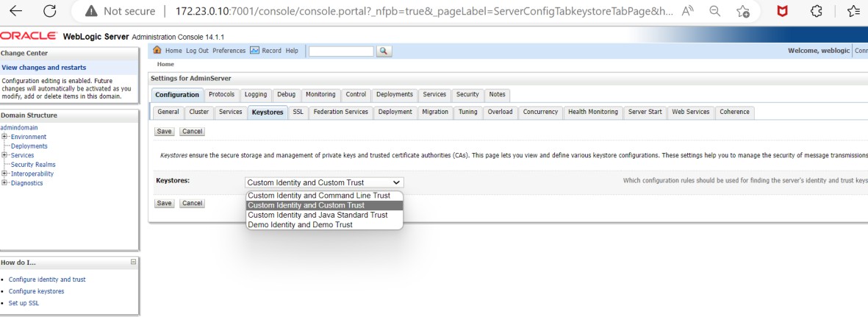Screen dimensions: 868x317
Task: Select Custom Identity and Custom Trust option
Action: (324, 205)
